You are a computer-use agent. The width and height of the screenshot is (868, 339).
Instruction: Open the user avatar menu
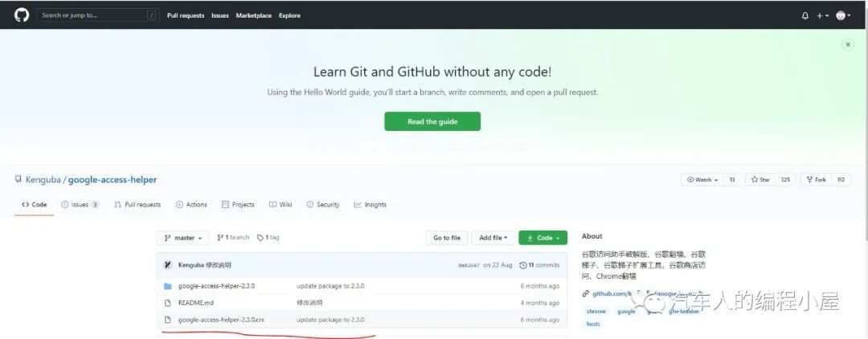(843, 16)
